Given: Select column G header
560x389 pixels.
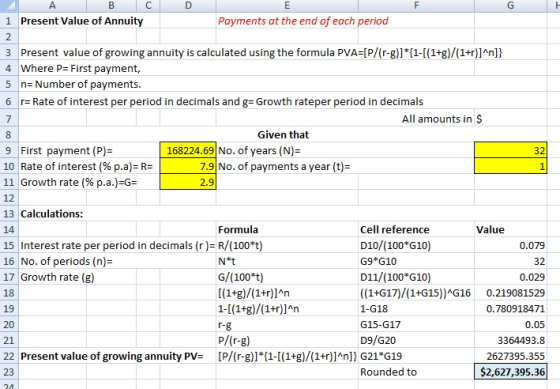Looking at the screenshot, I should pos(511,5).
